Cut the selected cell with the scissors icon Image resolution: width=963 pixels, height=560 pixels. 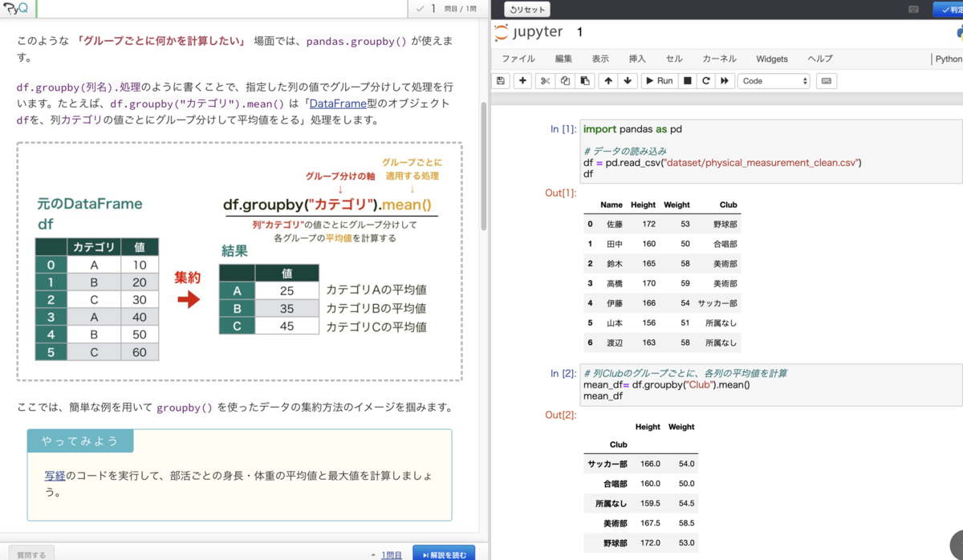[546, 81]
